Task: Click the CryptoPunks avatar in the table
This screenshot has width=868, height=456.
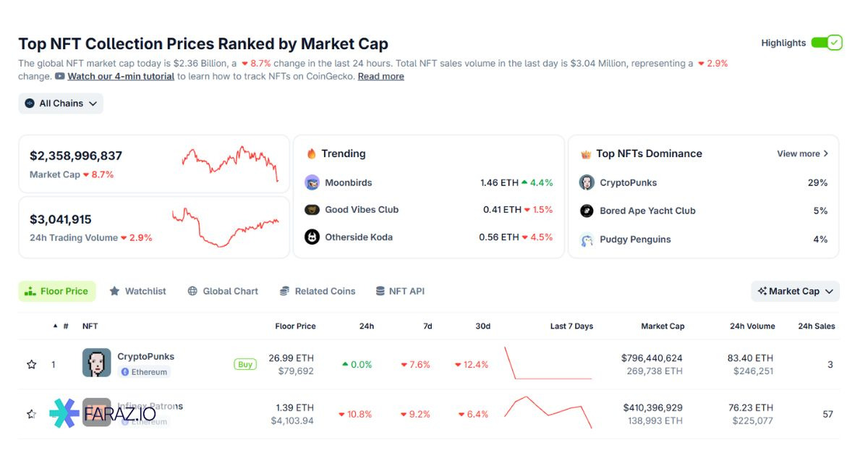Action: [x=96, y=363]
